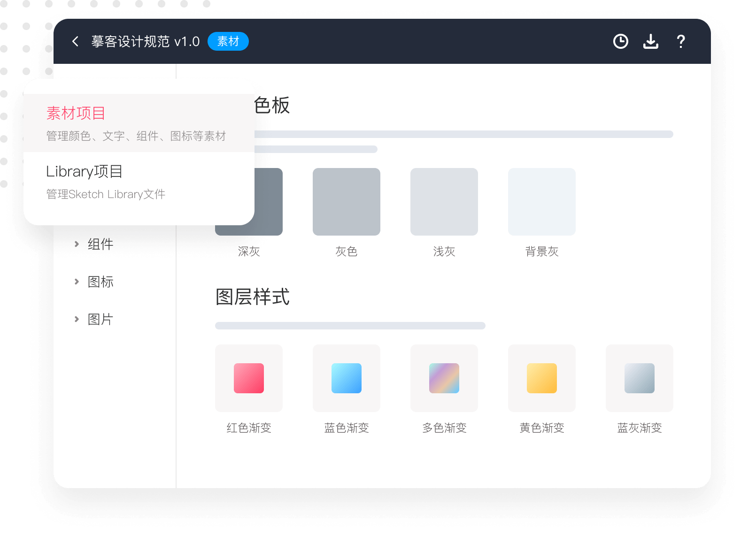Select the 深灰 color swatch
Screen dimensions: 756x535
269,202
